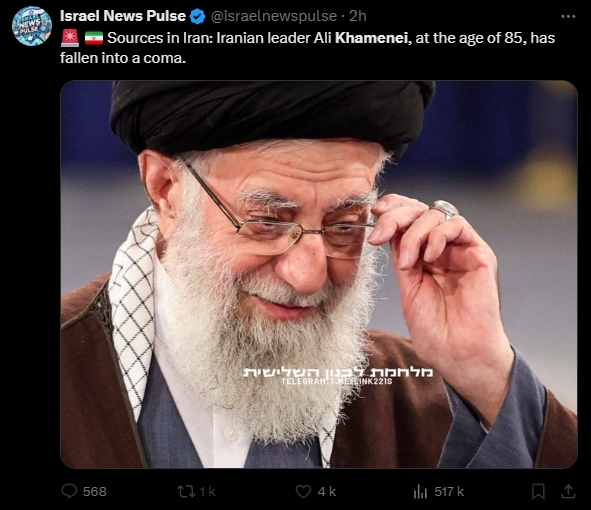Click the blue verified badge
The image size is (591, 510).
[x=198, y=16]
